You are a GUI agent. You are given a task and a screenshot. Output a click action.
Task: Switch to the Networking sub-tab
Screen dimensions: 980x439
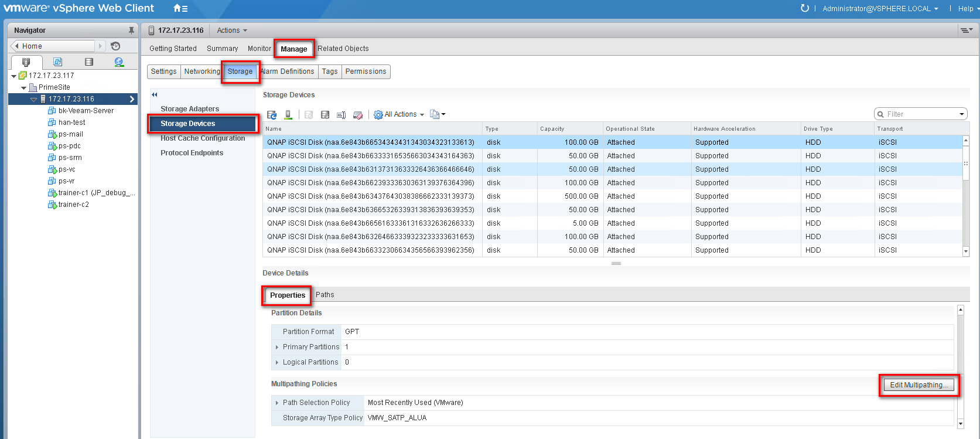point(202,72)
